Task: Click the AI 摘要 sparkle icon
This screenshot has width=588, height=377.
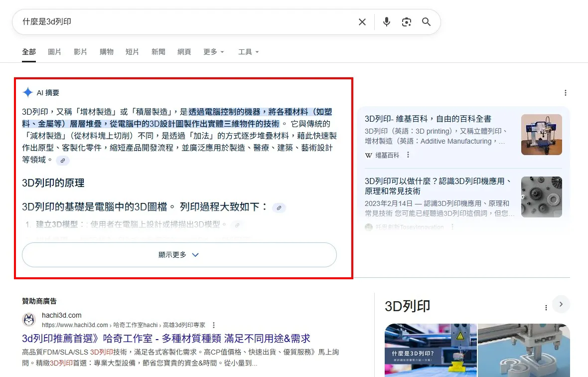Action: 28,92
